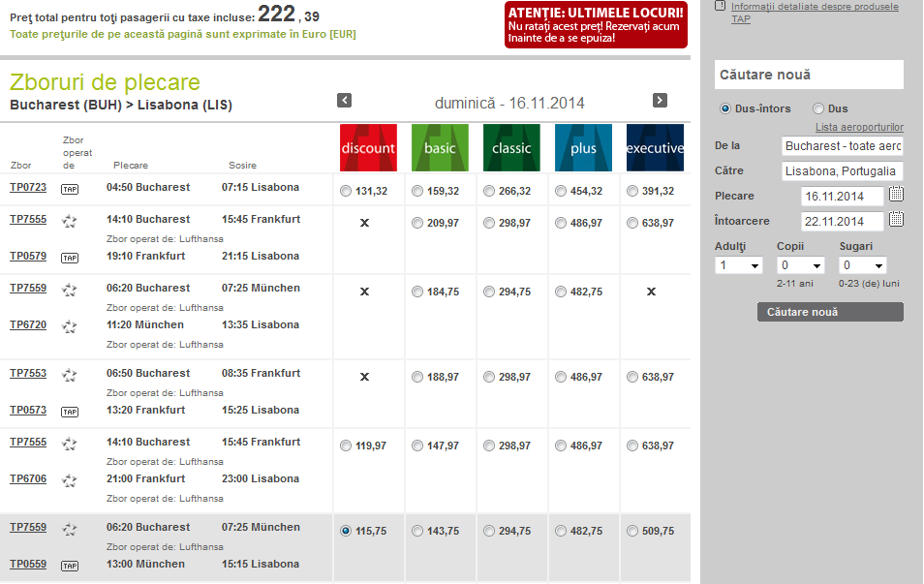Image resolution: width=924 pixels, height=584 pixels.
Task: Select the Dus-întors radio button
Action: coord(724,108)
